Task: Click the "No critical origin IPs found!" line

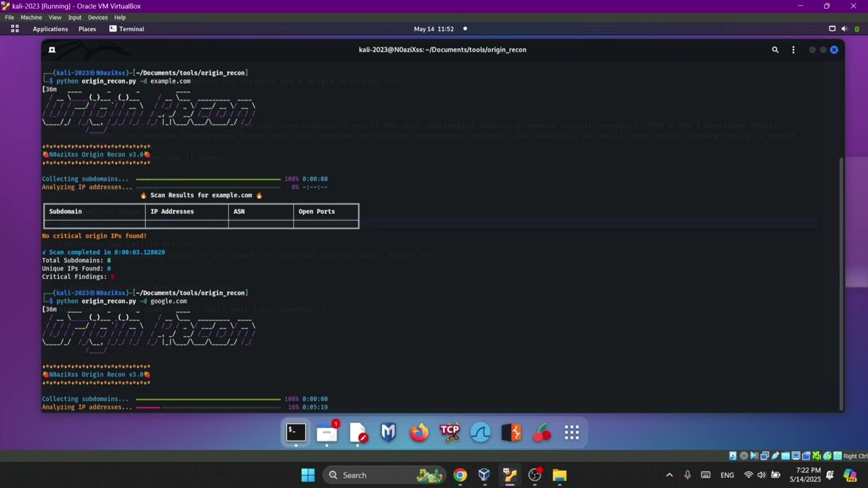Action: click(94, 236)
